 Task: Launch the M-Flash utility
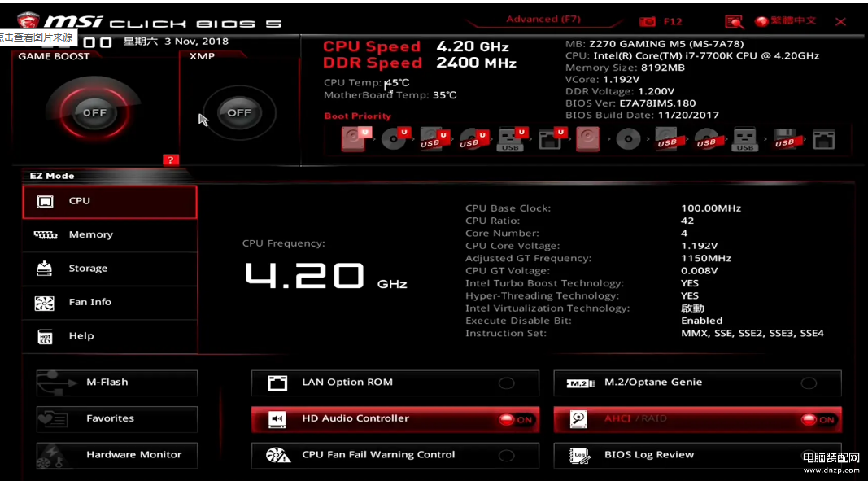click(117, 383)
